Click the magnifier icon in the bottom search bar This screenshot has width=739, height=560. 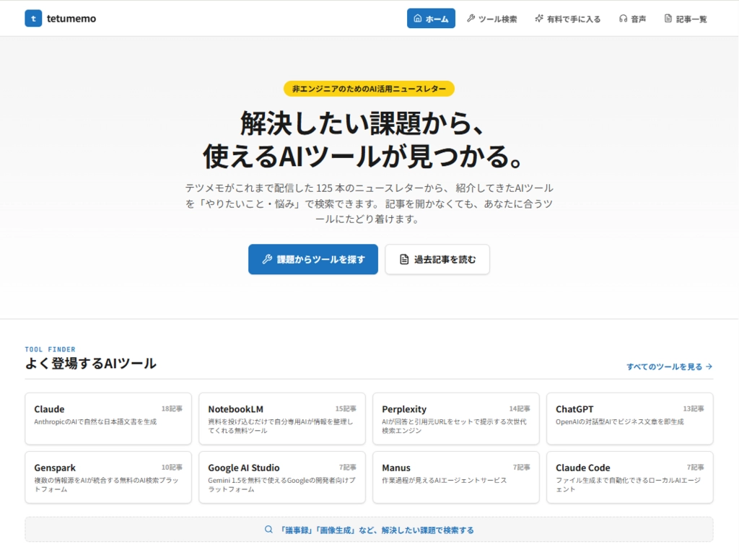(268, 530)
